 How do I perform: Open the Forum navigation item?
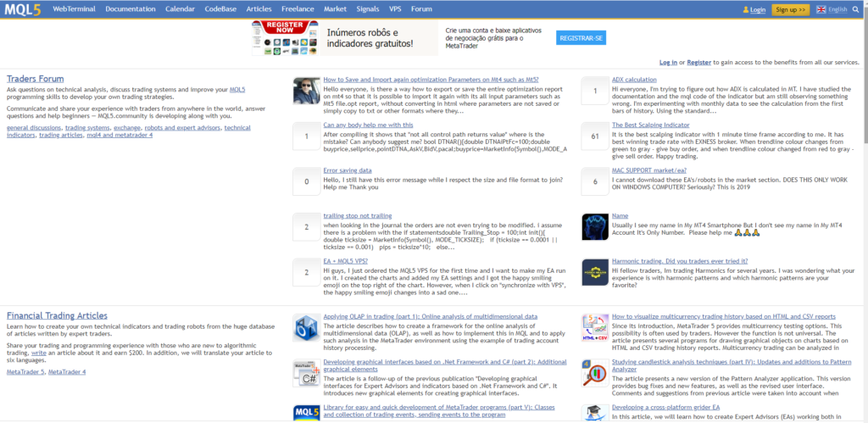tap(422, 9)
